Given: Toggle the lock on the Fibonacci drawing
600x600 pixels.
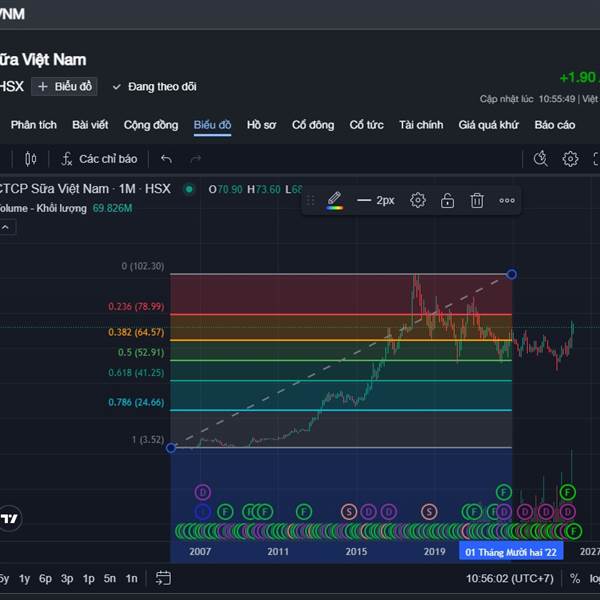Looking at the screenshot, I should [x=447, y=200].
